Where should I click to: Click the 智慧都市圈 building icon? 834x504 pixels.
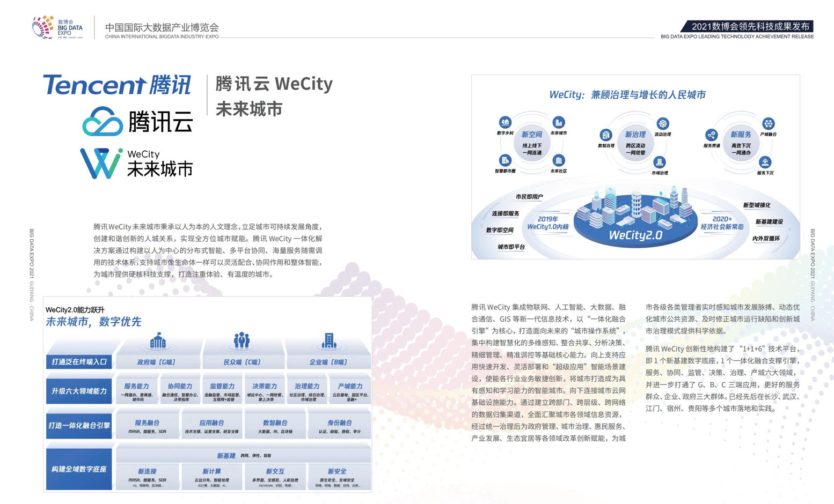coord(505,160)
